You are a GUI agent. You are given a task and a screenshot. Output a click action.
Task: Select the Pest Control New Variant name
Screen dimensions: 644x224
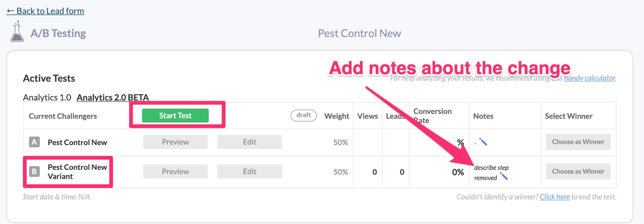tap(77, 172)
